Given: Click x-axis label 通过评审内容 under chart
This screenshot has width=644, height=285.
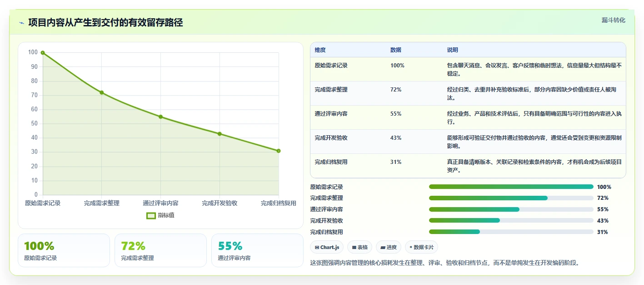Looking at the screenshot, I should 160,203.
